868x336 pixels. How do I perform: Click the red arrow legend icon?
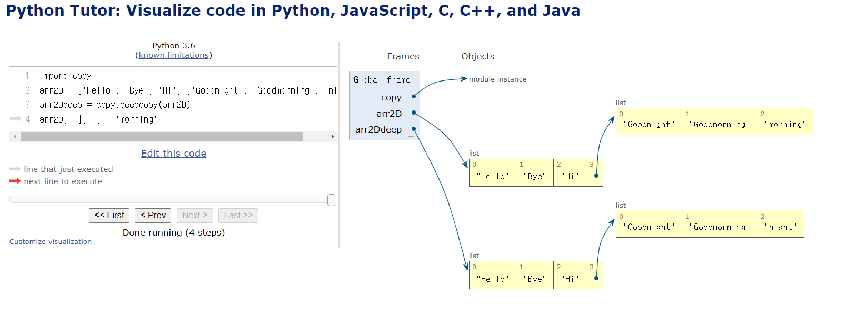(x=15, y=181)
